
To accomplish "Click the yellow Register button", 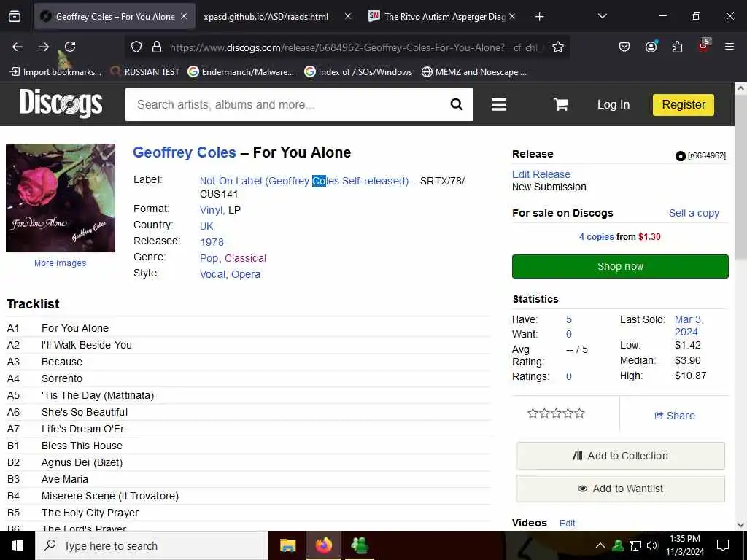I will coord(683,105).
